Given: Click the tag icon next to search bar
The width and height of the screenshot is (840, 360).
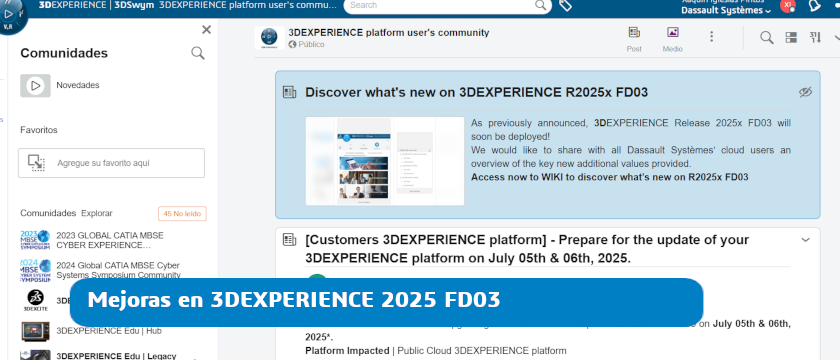Looking at the screenshot, I should 565,5.
